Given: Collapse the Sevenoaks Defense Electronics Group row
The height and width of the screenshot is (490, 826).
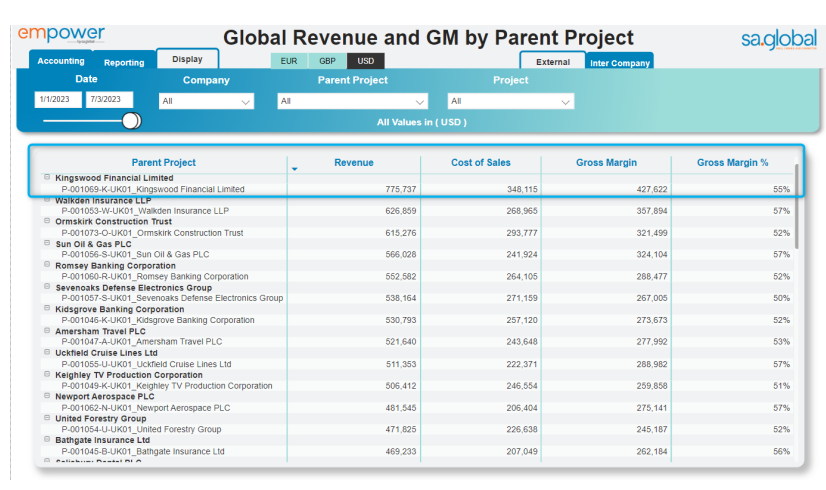Looking at the screenshot, I should tap(47, 287).
